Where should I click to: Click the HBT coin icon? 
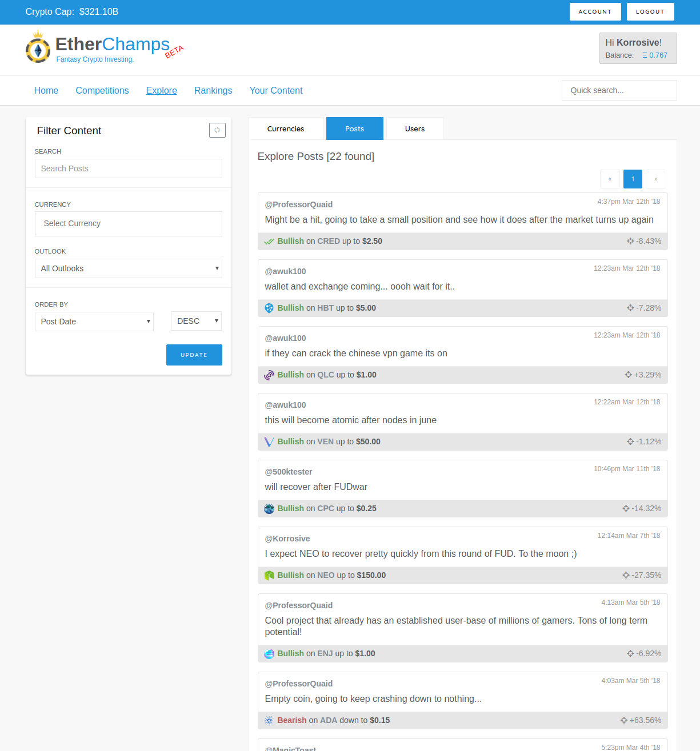point(269,308)
